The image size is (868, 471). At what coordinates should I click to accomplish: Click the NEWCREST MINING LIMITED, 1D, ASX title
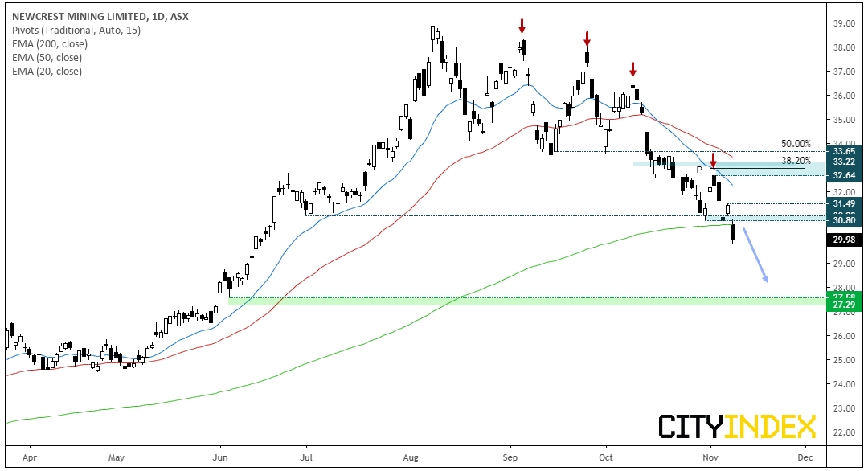coord(100,17)
